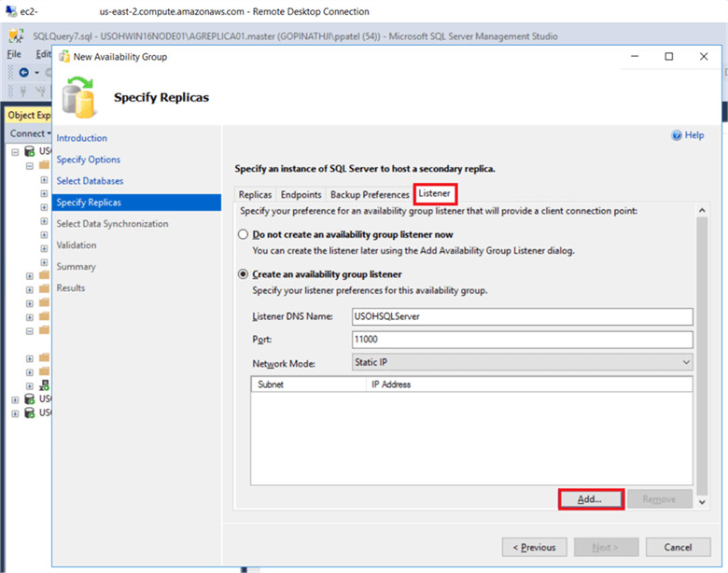Click the Next button

[x=606, y=548]
